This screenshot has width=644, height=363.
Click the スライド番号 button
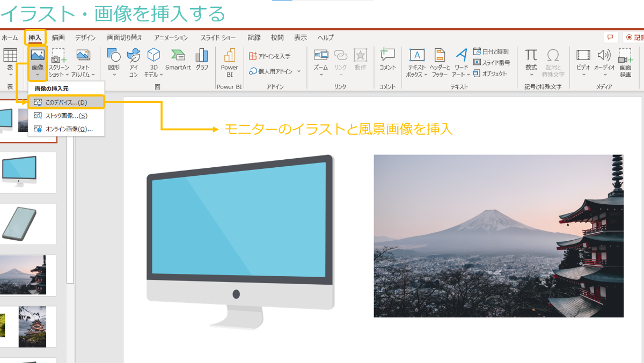491,63
